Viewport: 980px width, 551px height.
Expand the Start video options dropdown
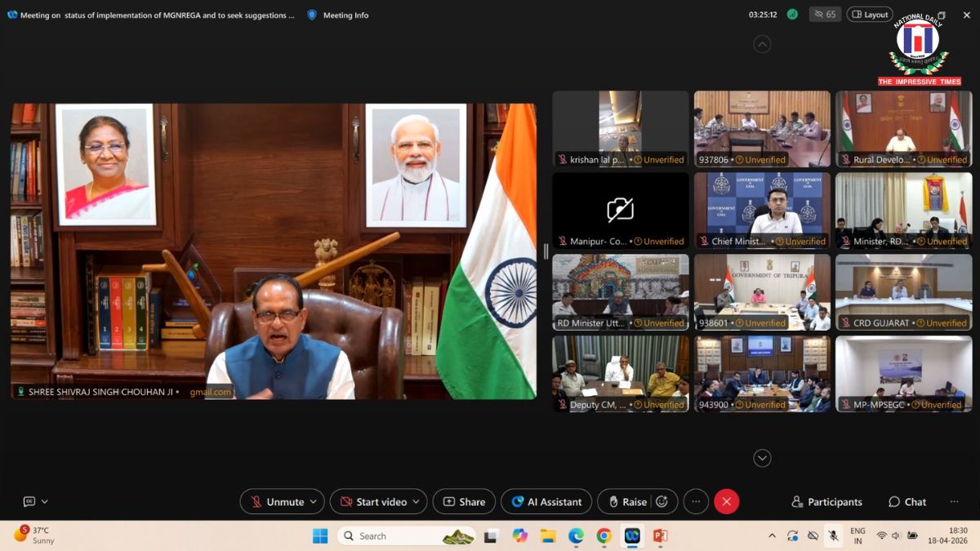[416, 501]
